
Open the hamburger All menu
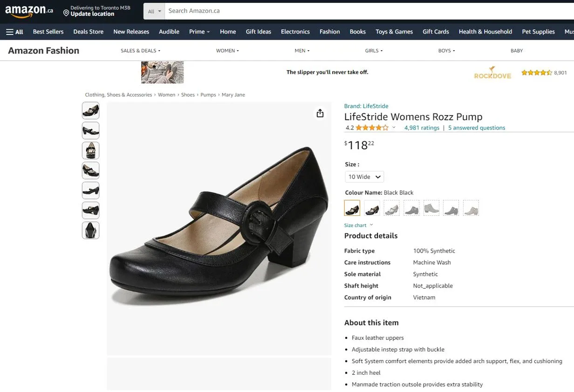tap(14, 32)
